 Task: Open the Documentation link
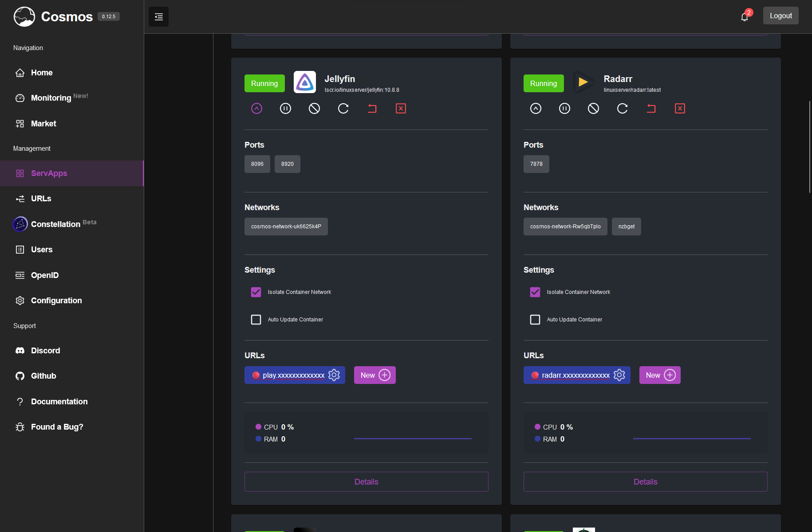pyautogui.click(x=72, y=402)
